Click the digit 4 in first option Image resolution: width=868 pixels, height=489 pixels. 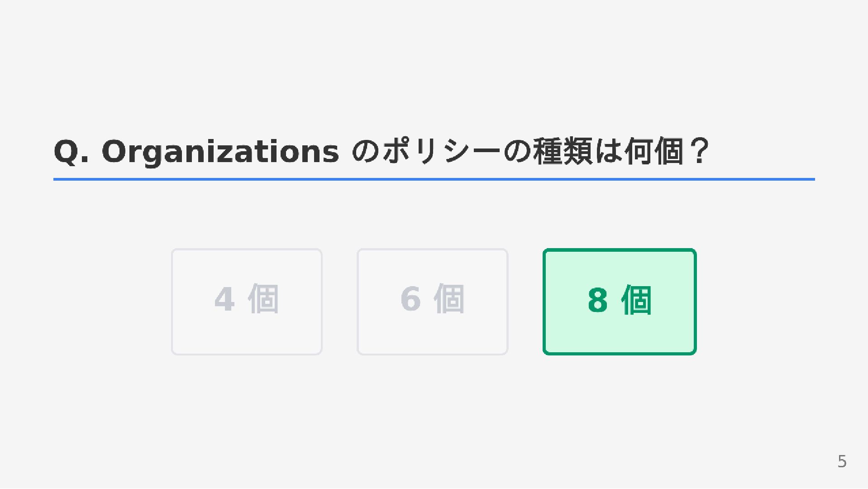224,299
